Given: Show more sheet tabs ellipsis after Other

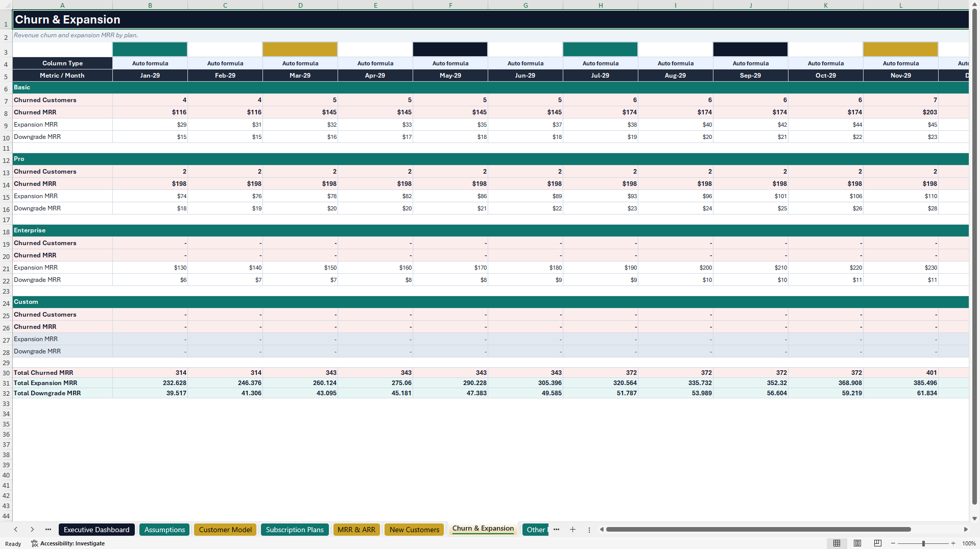Looking at the screenshot, I should click(556, 530).
